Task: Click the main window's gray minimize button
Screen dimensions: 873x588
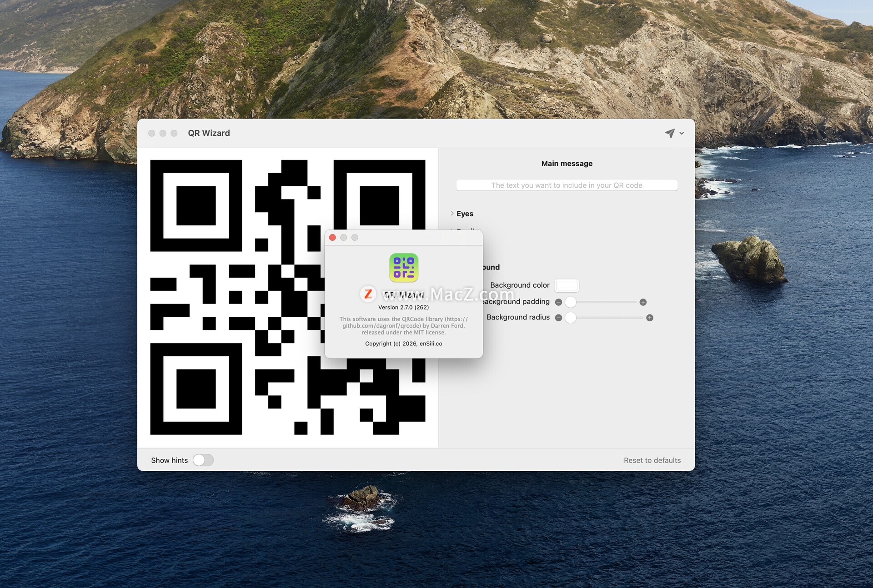Action: pos(163,133)
